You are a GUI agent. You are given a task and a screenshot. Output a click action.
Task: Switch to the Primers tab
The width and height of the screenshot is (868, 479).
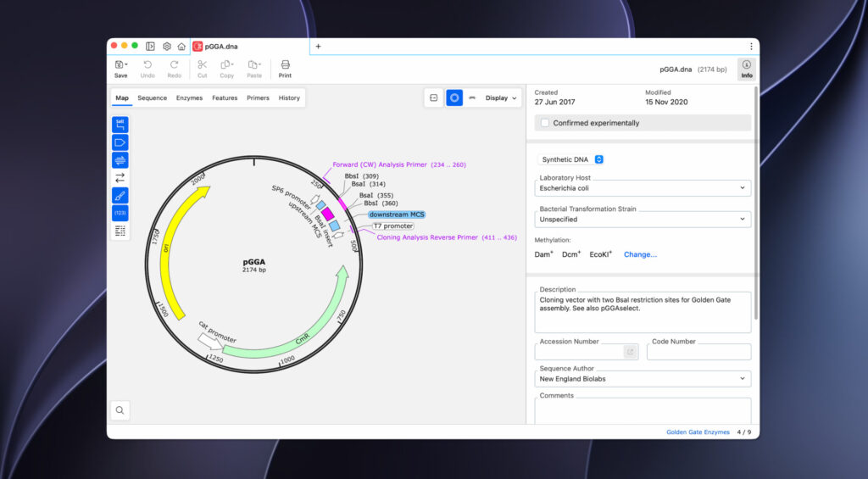click(258, 98)
